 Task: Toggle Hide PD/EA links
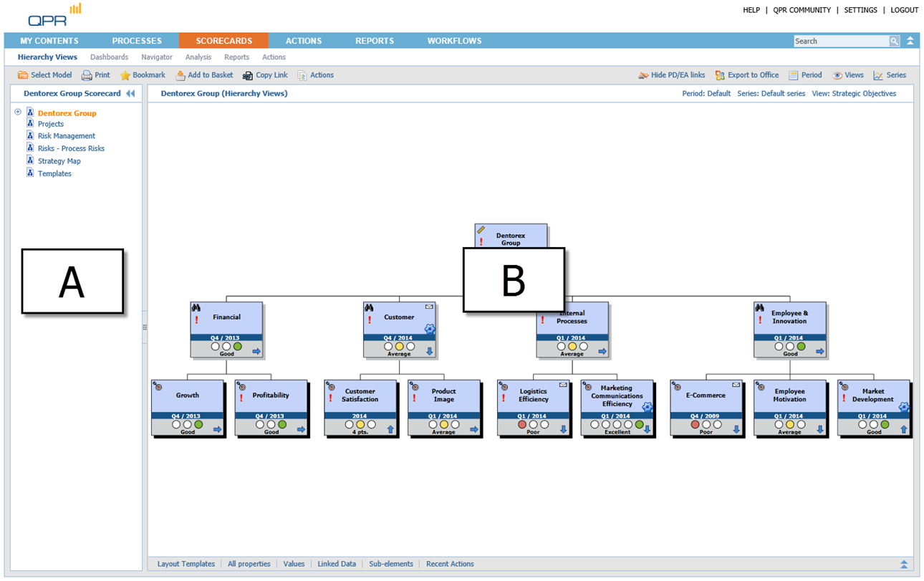point(671,75)
